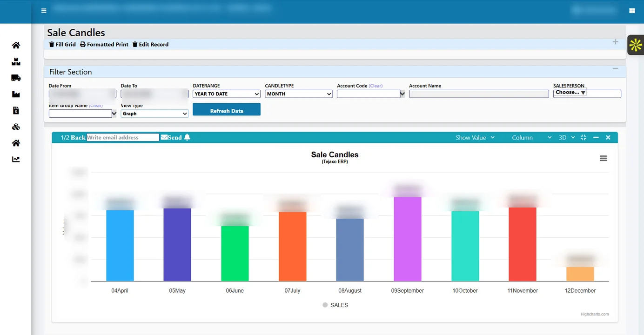Viewport: 644px width, 335px height.
Task: Open the delivery truck sidebar icon
Action: pos(16,78)
